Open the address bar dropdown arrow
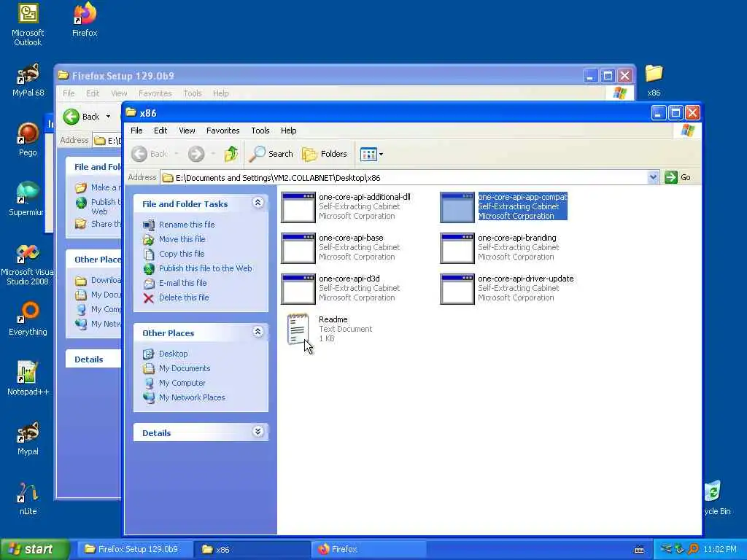 point(653,177)
